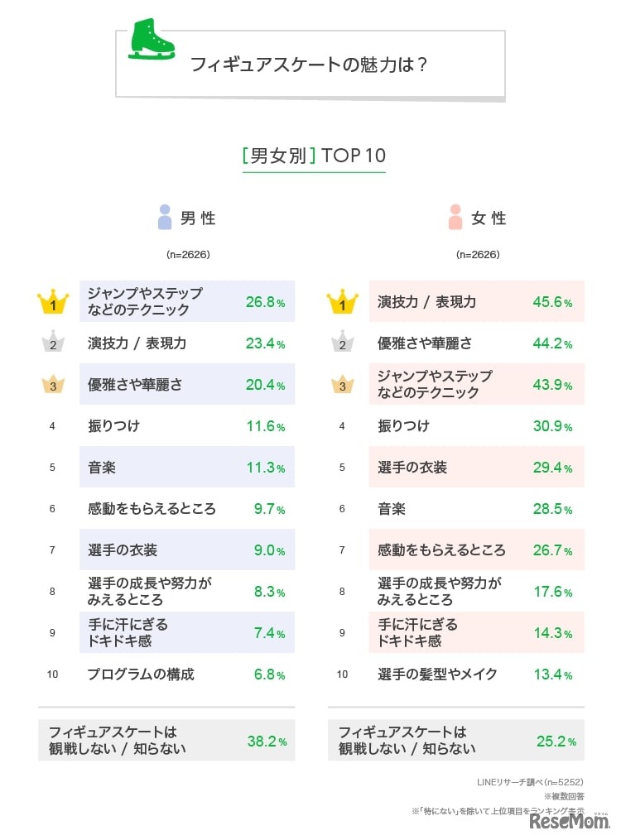
Task: Click the men's 38.2% 観戦しない / 知らない box
Action: tap(166, 741)
